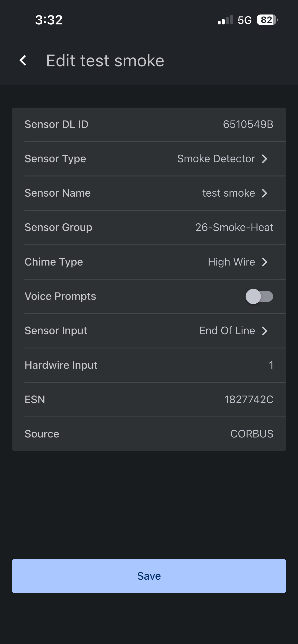Tap the battery level indicator
The width and height of the screenshot is (298, 644).
point(267,20)
